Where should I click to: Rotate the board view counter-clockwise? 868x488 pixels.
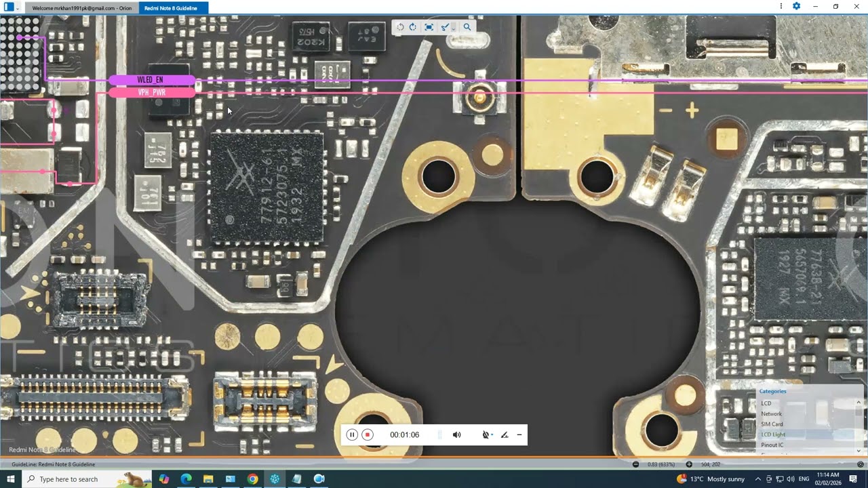pos(400,27)
